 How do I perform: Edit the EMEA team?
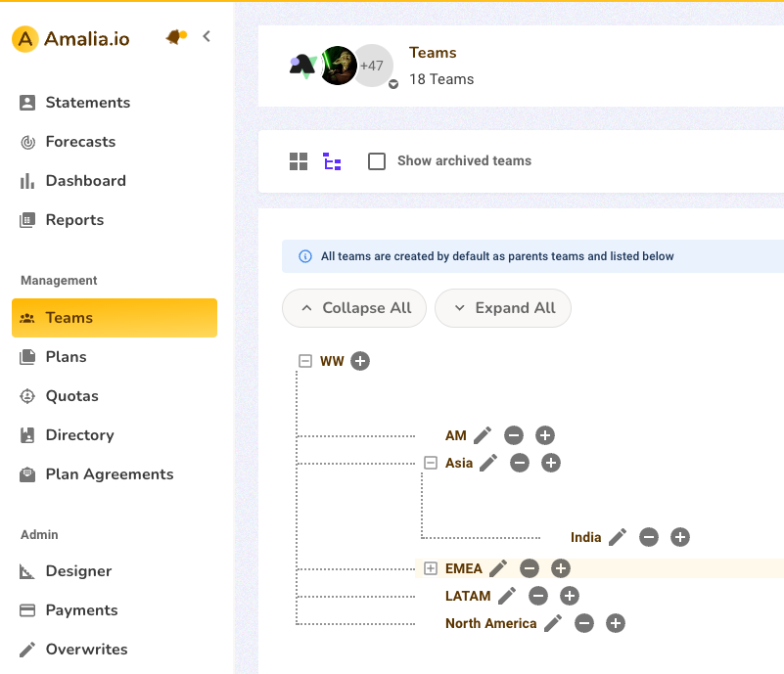click(498, 568)
